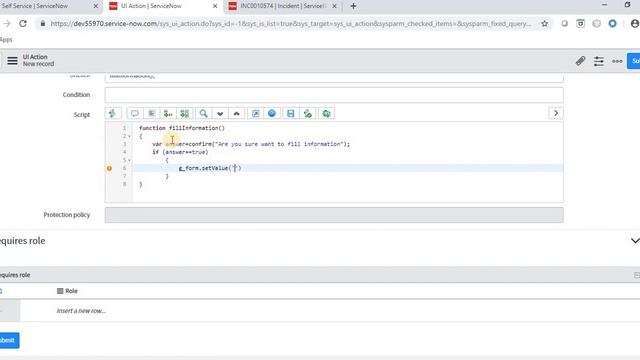640x360 pixels.
Task: Switch to the INC0010574 Incident tab
Action: [x=283, y=6]
